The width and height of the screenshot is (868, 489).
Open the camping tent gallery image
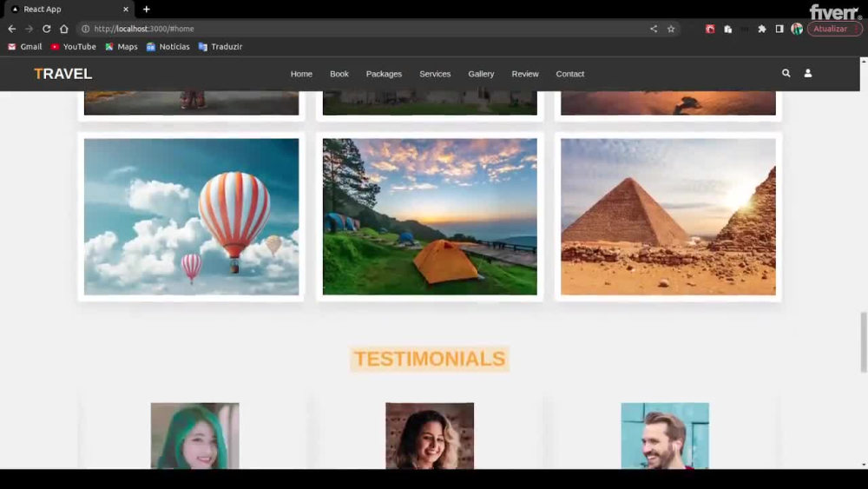(430, 216)
